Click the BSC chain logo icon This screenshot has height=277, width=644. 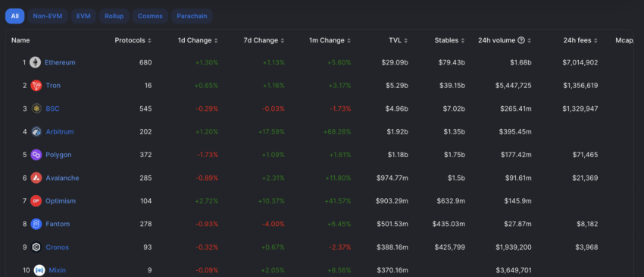(36, 109)
